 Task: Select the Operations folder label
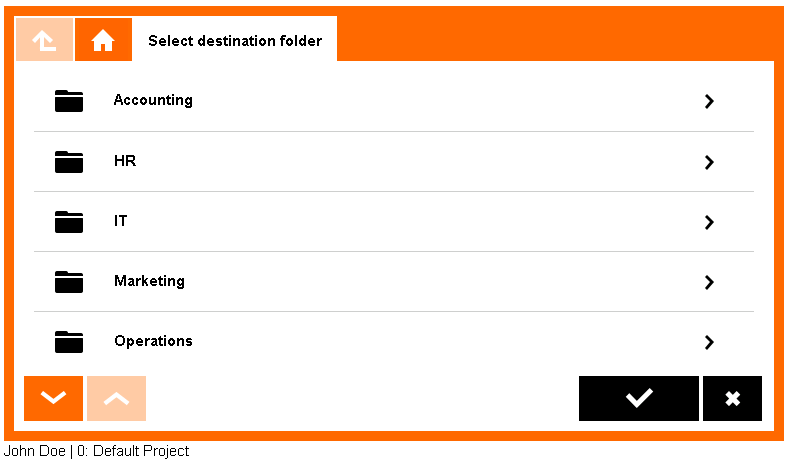(153, 341)
